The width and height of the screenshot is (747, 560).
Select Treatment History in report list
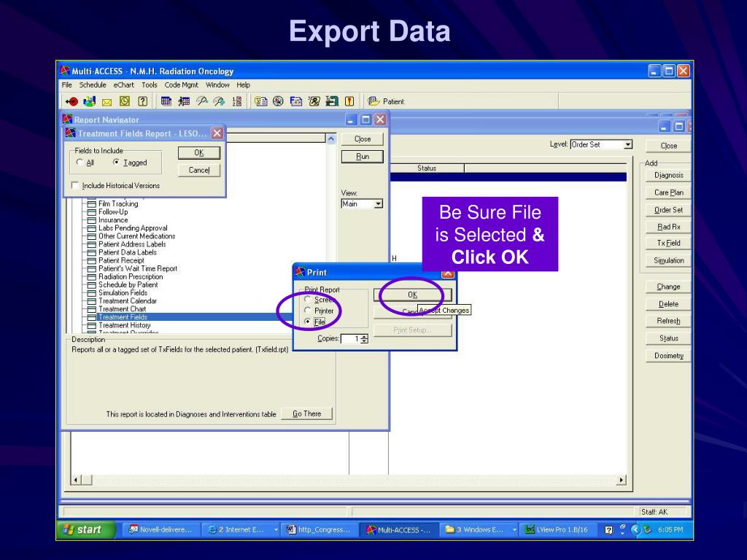(124, 325)
